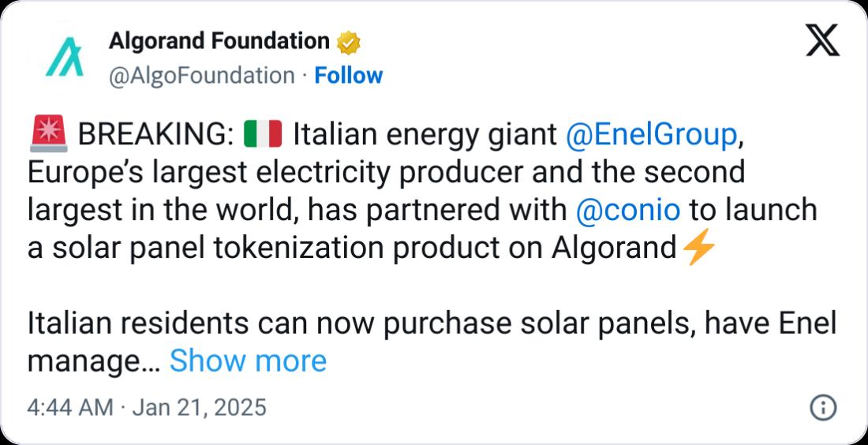This screenshot has height=445, width=868.
Task: Follow the AlgoFoundation account
Action: coord(348,76)
